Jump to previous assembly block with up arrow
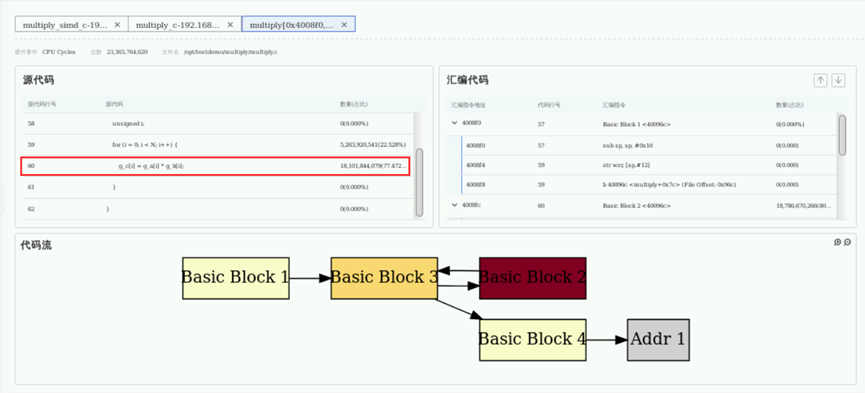 [x=820, y=80]
